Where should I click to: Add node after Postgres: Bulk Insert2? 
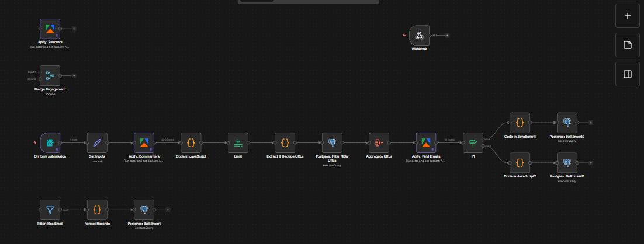(591, 122)
